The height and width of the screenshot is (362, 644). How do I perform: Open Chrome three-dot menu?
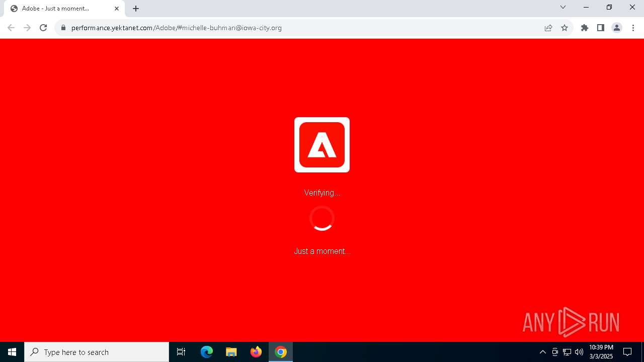[633, 28]
